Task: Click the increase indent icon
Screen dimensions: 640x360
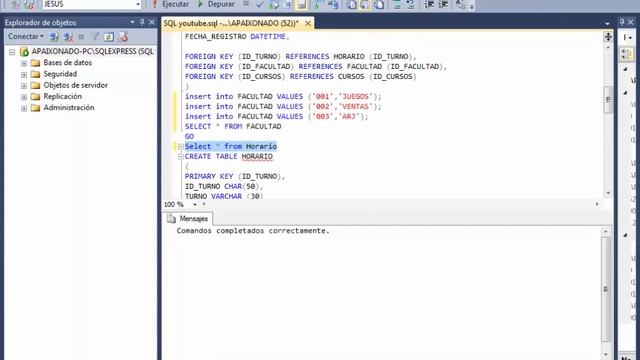Action: 443,4
